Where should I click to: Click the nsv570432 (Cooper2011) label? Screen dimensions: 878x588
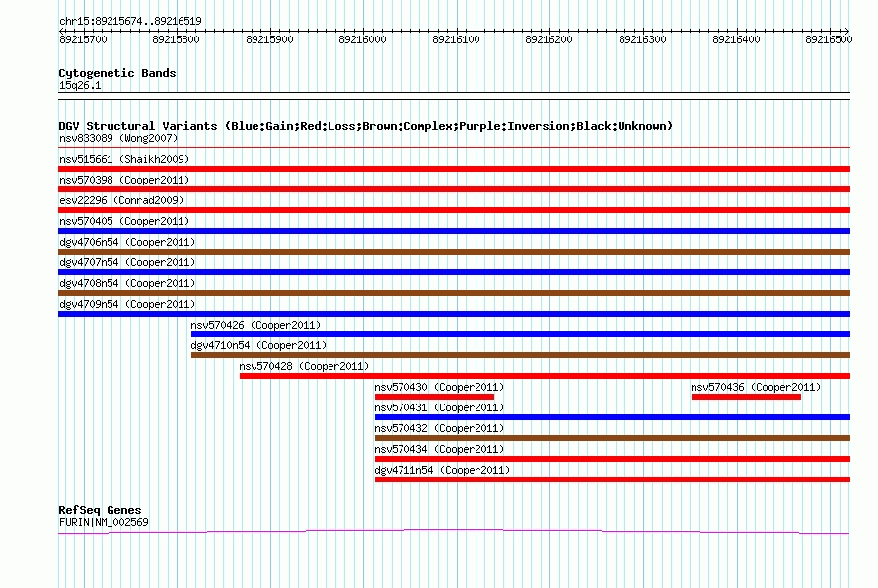440,428
